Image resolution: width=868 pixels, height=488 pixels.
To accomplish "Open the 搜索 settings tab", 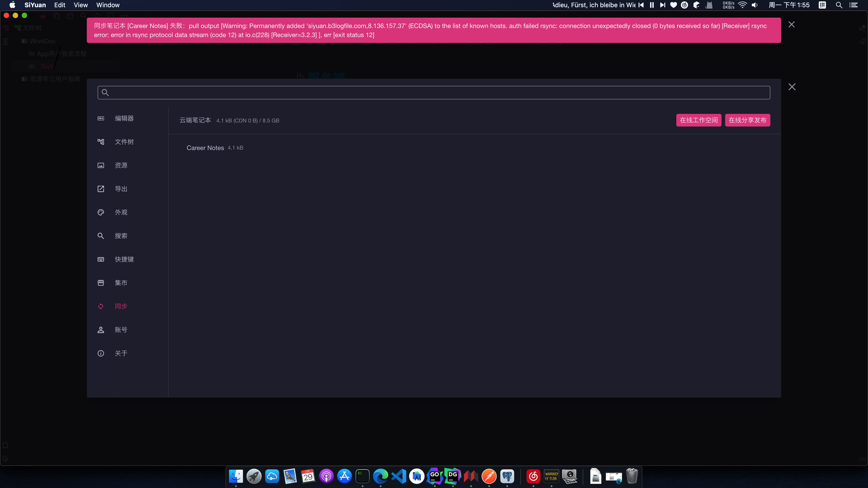I will 127,236.
